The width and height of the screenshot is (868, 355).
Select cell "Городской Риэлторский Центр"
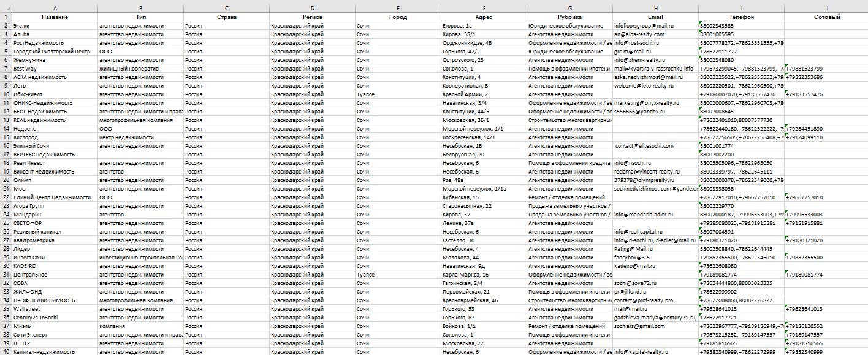click(51, 52)
